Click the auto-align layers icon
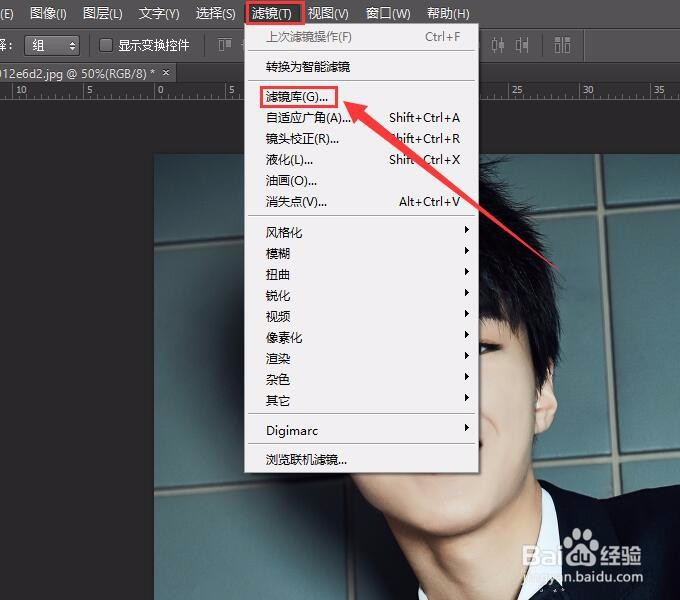This screenshot has height=600, width=680. pyautogui.click(x=562, y=45)
